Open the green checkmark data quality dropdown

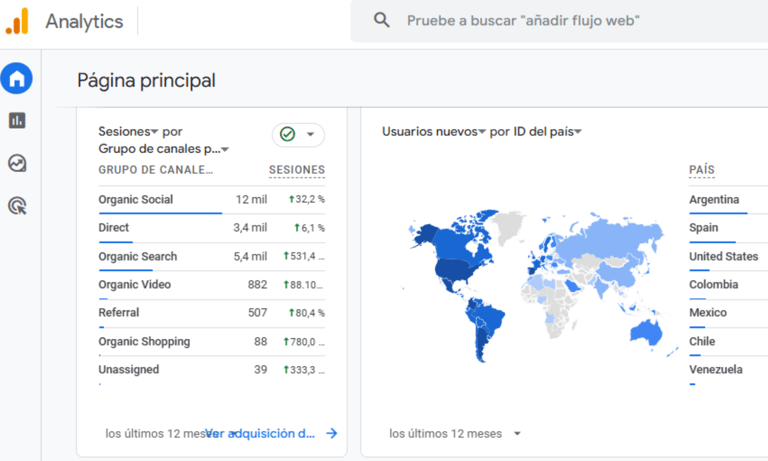pyautogui.click(x=298, y=134)
